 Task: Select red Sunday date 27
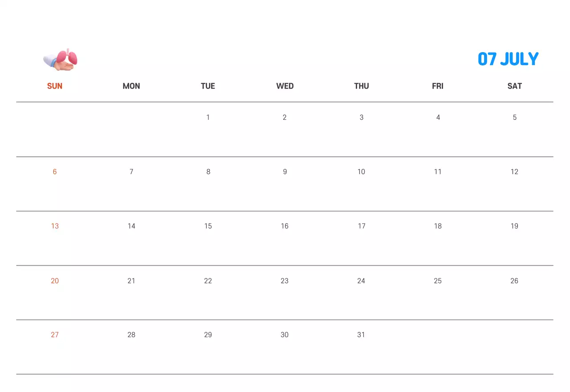coord(55,335)
